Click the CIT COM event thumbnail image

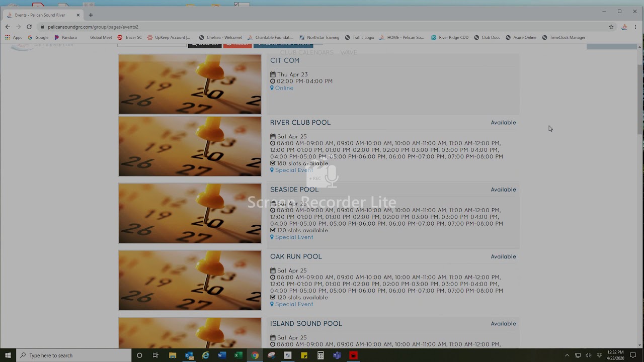(x=190, y=84)
